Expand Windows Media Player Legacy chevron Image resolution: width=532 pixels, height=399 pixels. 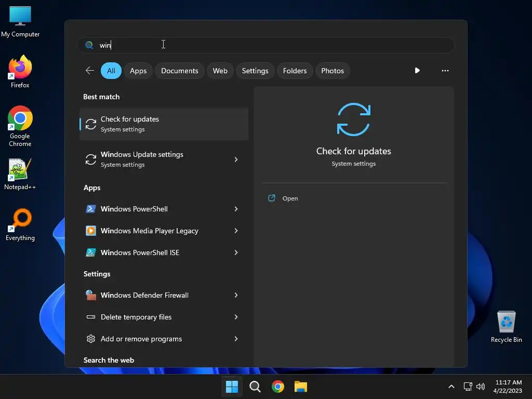pos(236,231)
